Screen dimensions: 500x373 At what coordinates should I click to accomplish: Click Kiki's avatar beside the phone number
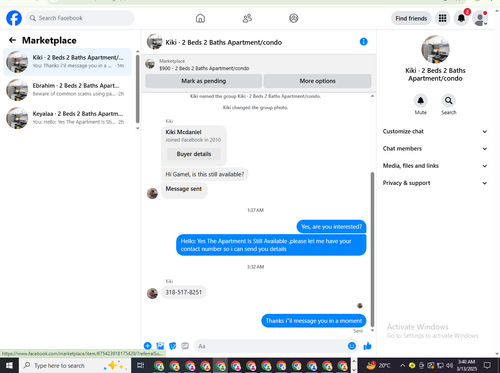tap(152, 293)
